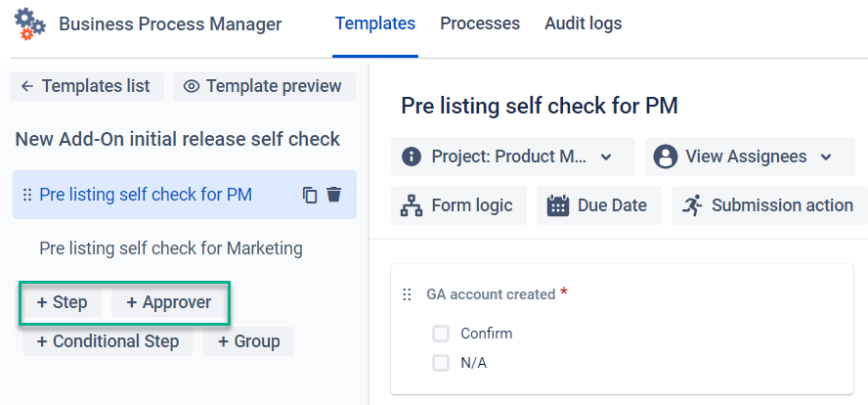This screenshot has width=868, height=405.
Task: Show the Template preview
Action: click(x=264, y=86)
